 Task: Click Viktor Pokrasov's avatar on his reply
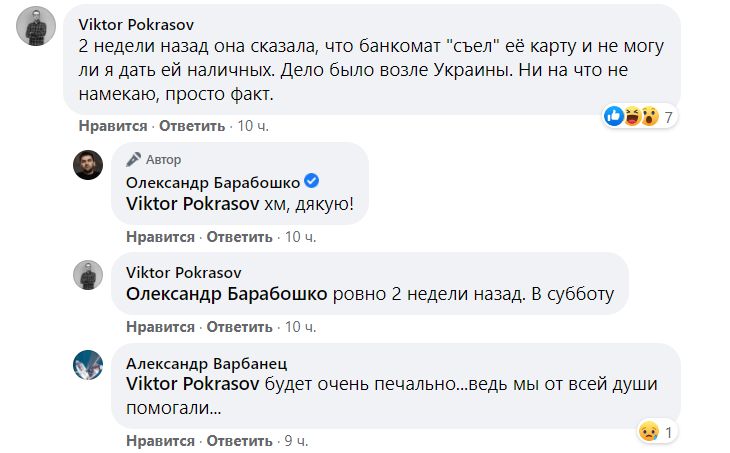(x=89, y=275)
